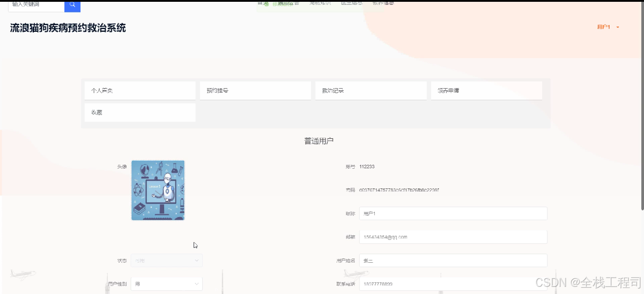The width and height of the screenshot is (644, 294).
Task: Click the user avatar image
Action: tap(158, 190)
